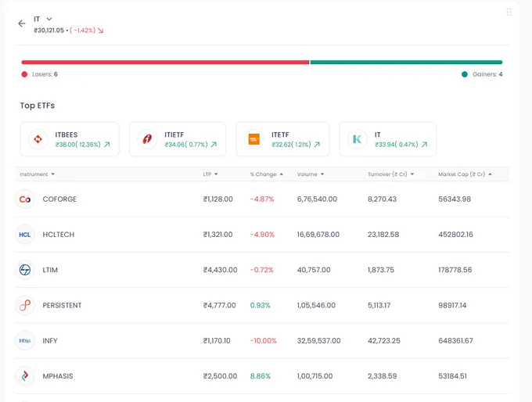Select the INFY instrument name
Viewport: 532px width, 402px height.
50,340
